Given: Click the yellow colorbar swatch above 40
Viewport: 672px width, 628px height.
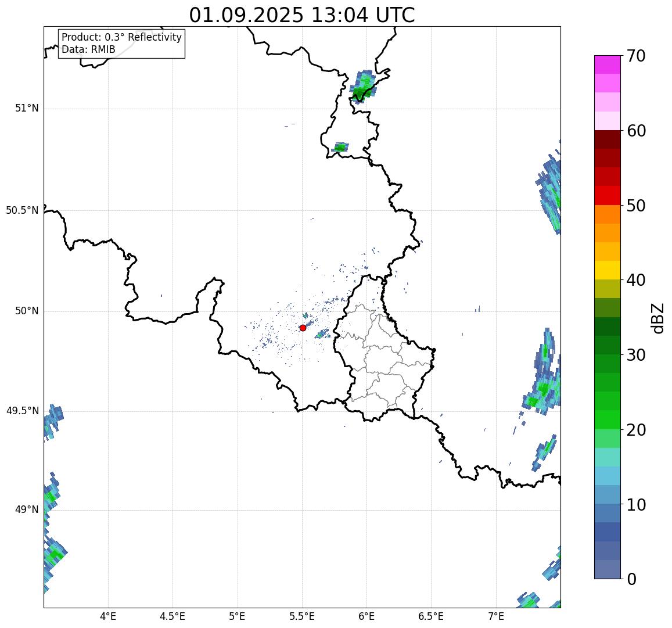Looking at the screenshot, I should [608, 270].
